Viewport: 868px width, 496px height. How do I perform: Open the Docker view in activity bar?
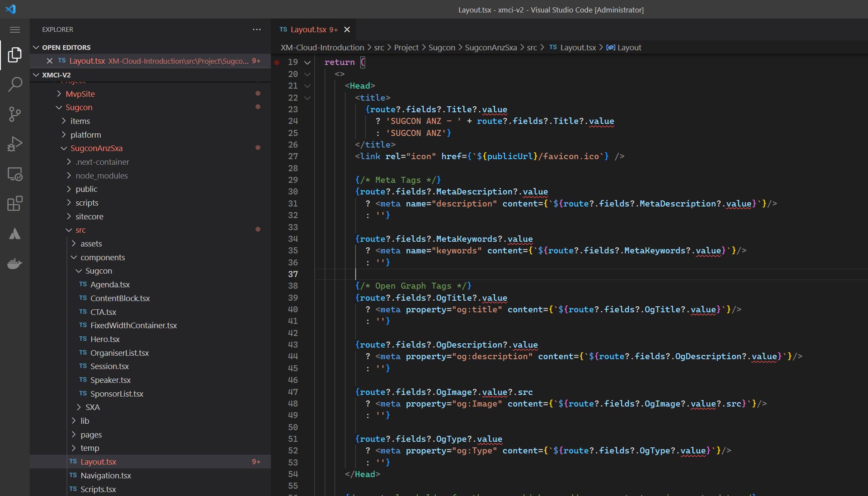15,263
